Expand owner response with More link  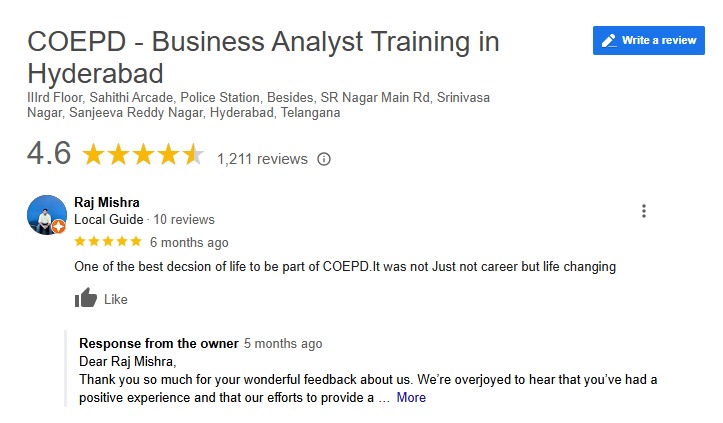pyautogui.click(x=411, y=397)
